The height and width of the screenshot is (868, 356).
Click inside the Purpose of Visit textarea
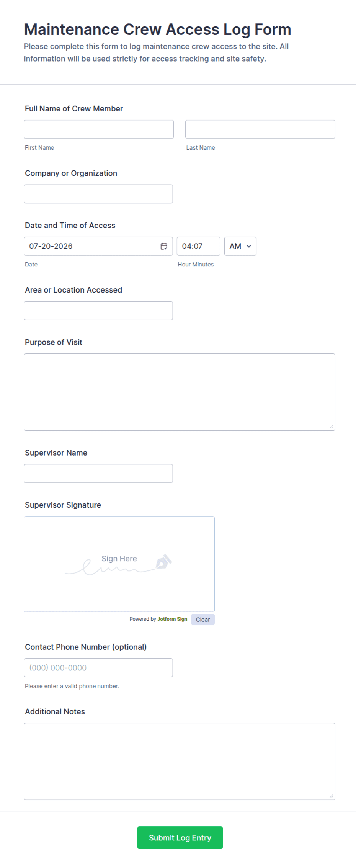[x=180, y=392]
